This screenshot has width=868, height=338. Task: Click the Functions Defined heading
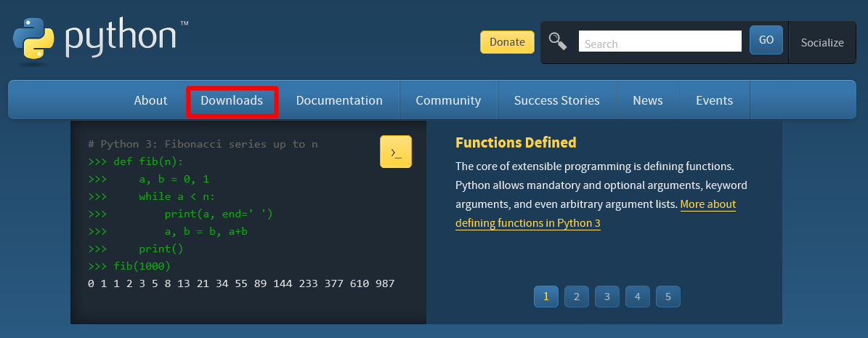point(516,142)
